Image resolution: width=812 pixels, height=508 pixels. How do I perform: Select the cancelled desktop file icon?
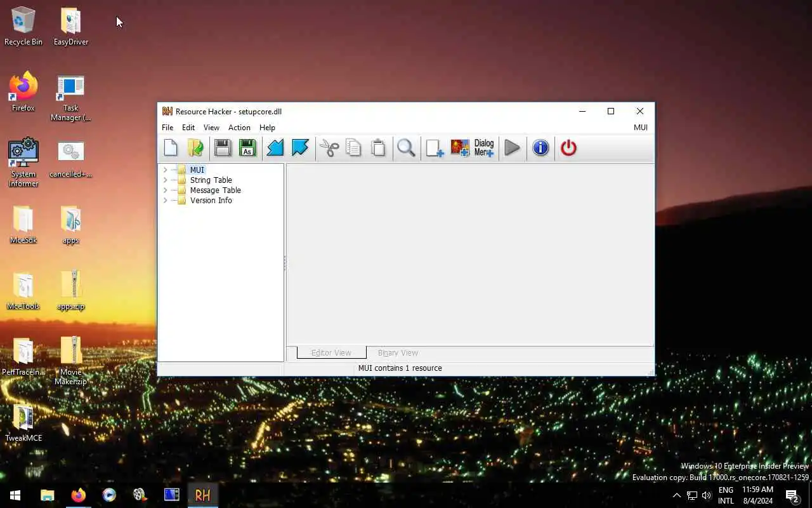(70, 159)
